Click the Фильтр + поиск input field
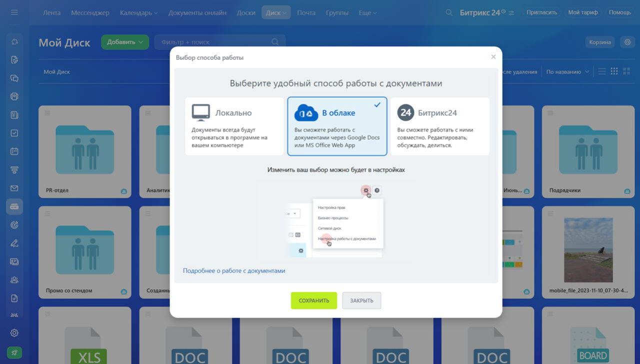640x364 pixels. click(220, 42)
